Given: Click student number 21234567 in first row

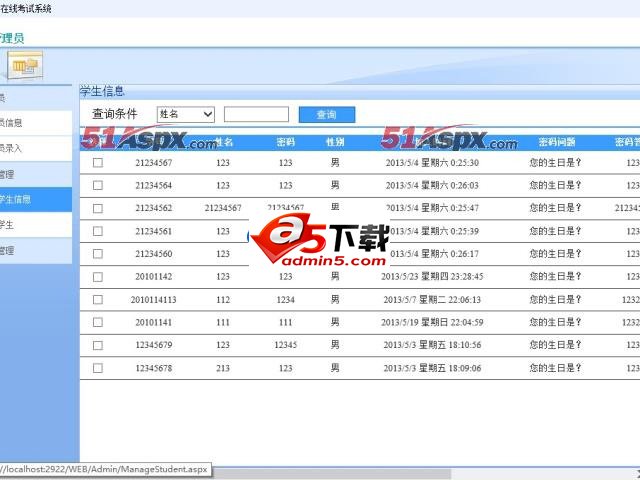Looking at the screenshot, I should pos(153,163).
